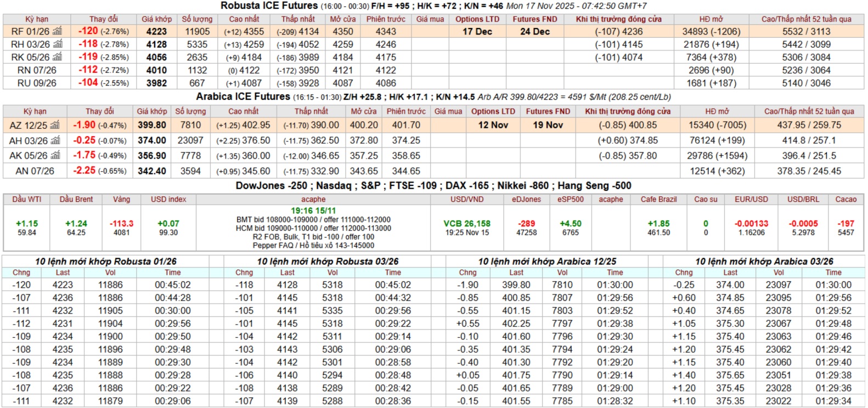Viewport: 868px width, 408px height.
Task: Open the chart icon beside AK 05/26
Action: pos(56,156)
